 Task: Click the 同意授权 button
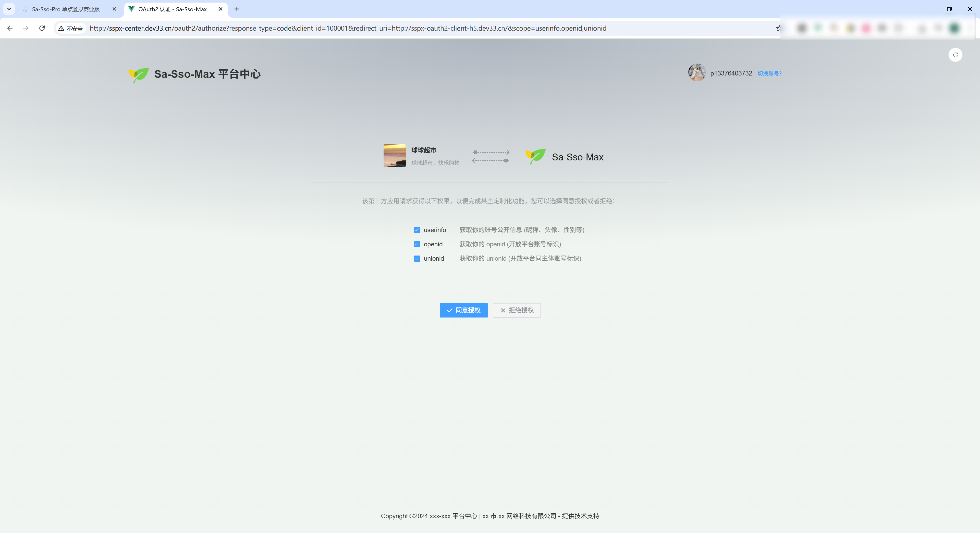pyautogui.click(x=463, y=310)
